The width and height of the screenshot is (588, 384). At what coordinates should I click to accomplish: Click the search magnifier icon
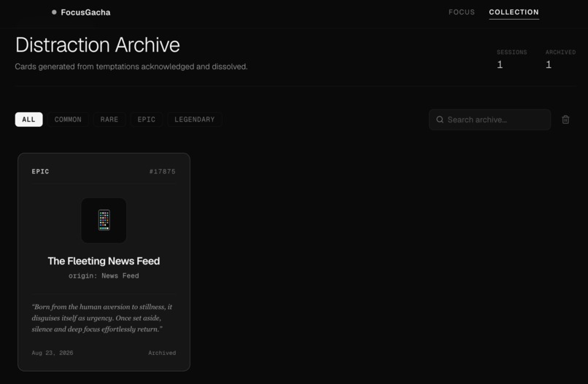coord(440,119)
